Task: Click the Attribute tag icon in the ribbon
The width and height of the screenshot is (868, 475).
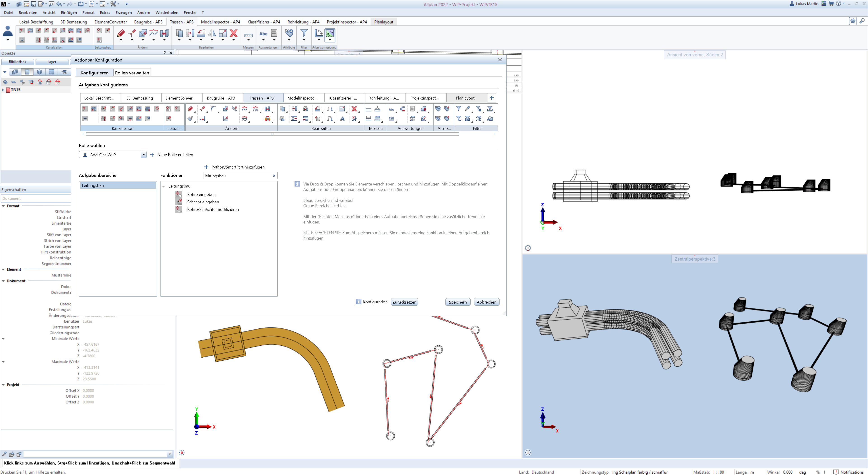Action: pos(289,33)
